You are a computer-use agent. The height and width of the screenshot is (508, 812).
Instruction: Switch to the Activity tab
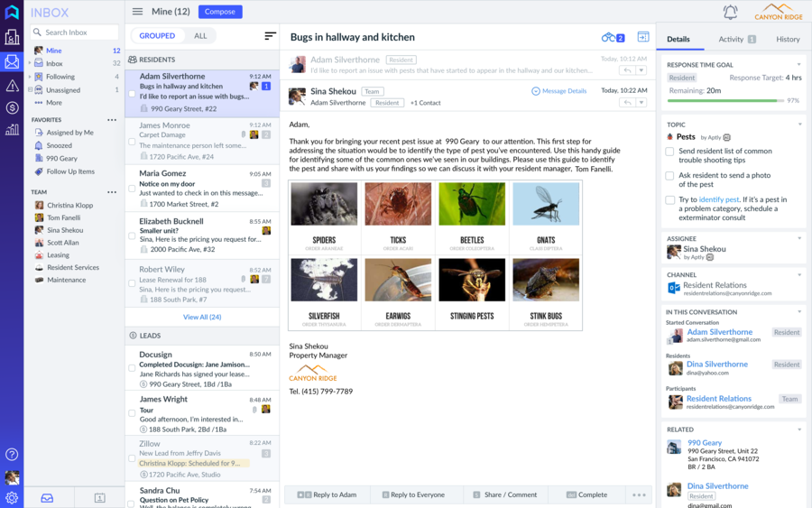coord(736,40)
